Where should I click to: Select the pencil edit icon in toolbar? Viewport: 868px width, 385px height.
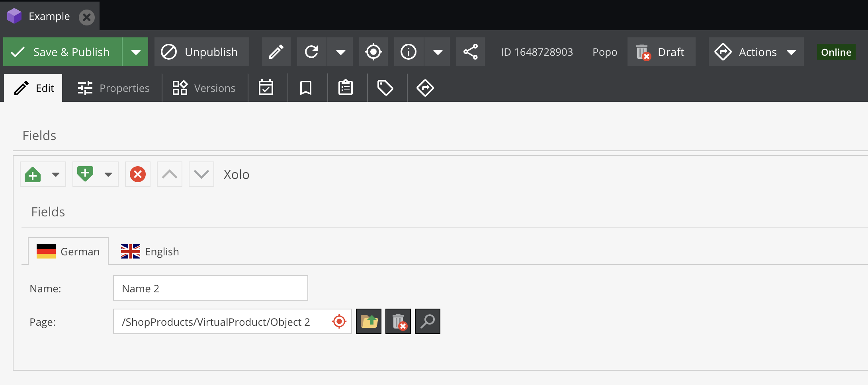tap(276, 52)
